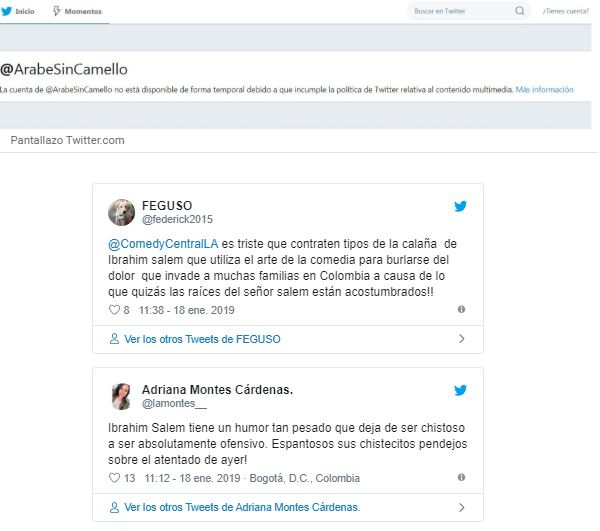This screenshot has width=600, height=531.
Task: Go to Inicio tab
Action: [x=19, y=11]
